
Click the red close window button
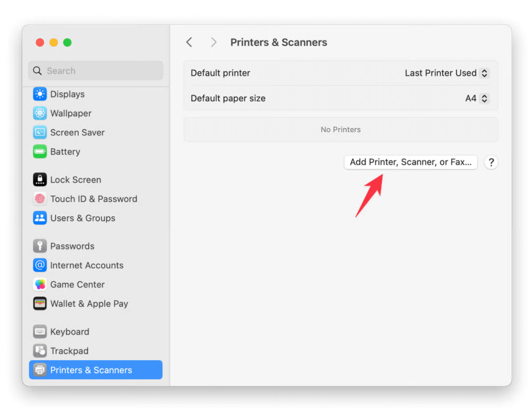pos(40,42)
